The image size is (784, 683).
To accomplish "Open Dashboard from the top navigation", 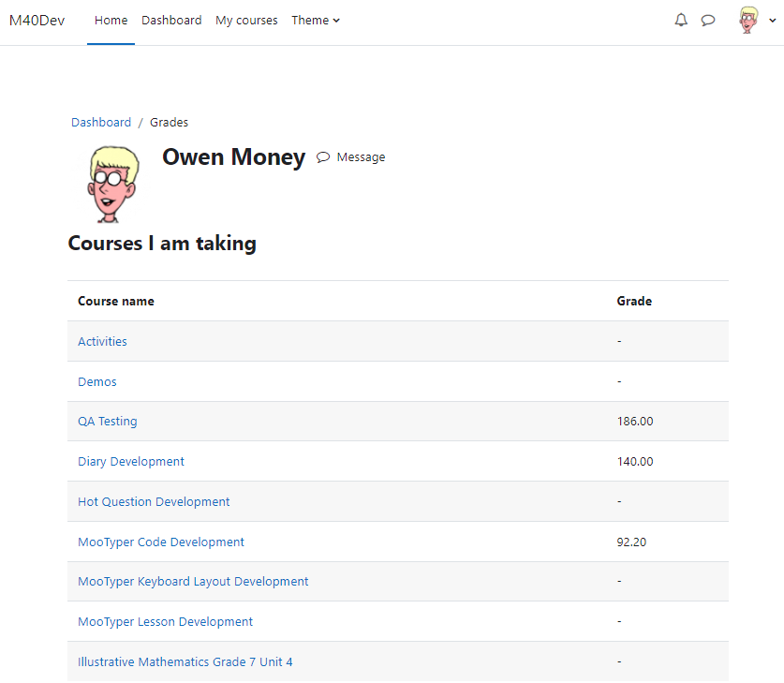I will 171,21.
